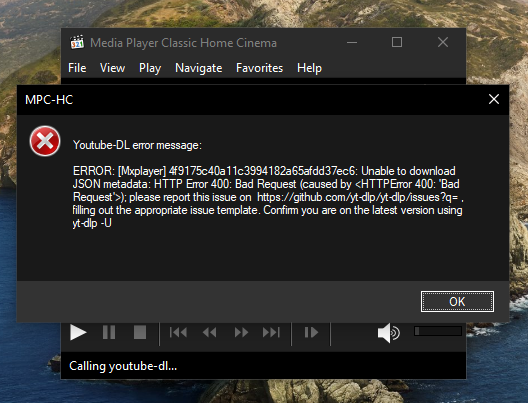Viewport: 528px width, 403px height.
Task: Click the Stop button in player controls
Action: [140, 333]
